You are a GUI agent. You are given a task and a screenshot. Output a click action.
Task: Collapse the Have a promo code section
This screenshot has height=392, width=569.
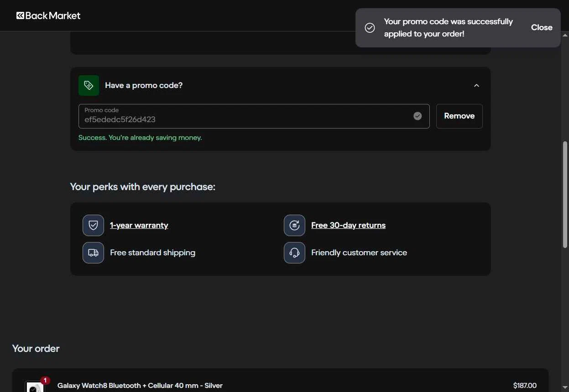click(x=476, y=85)
